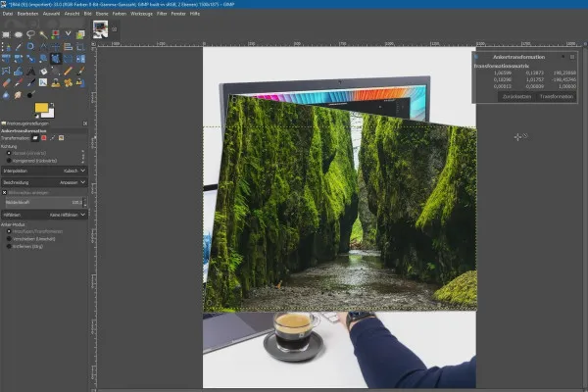This screenshot has height=392, width=588.
Task: Open the Filter menu
Action: pyautogui.click(x=162, y=14)
